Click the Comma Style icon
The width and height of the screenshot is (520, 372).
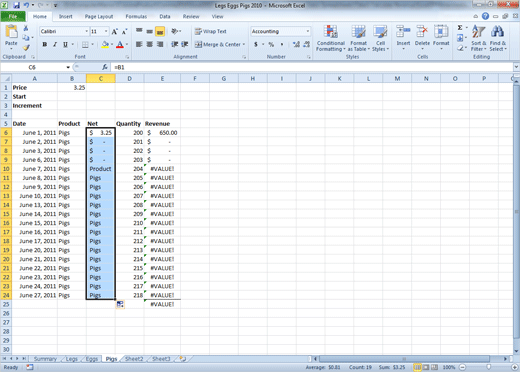pyautogui.click(x=282, y=44)
